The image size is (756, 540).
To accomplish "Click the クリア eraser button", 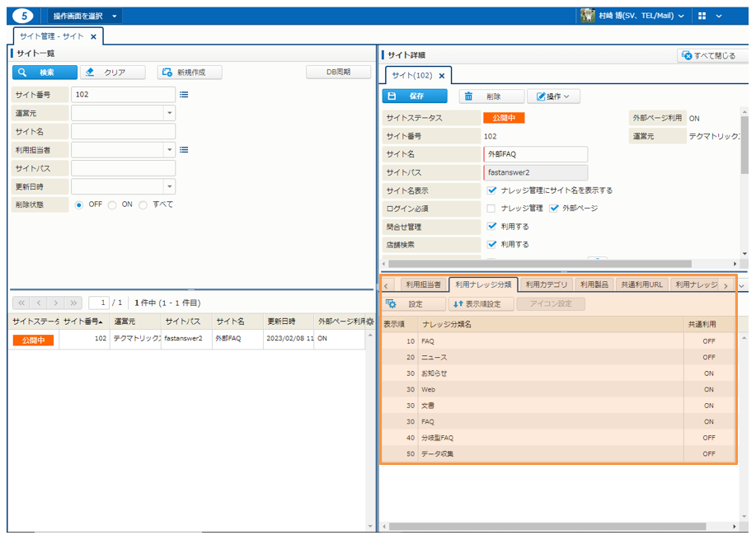I will [113, 73].
